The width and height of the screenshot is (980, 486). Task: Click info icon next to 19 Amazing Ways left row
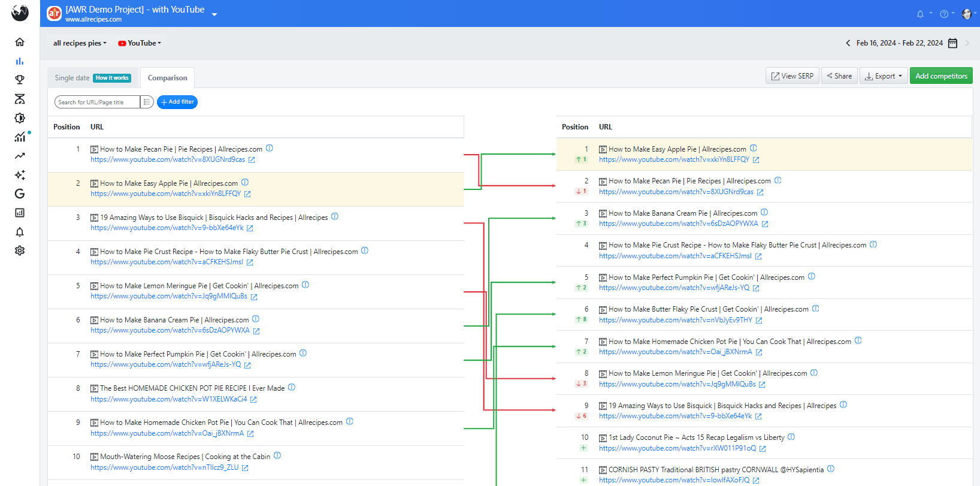335,216
